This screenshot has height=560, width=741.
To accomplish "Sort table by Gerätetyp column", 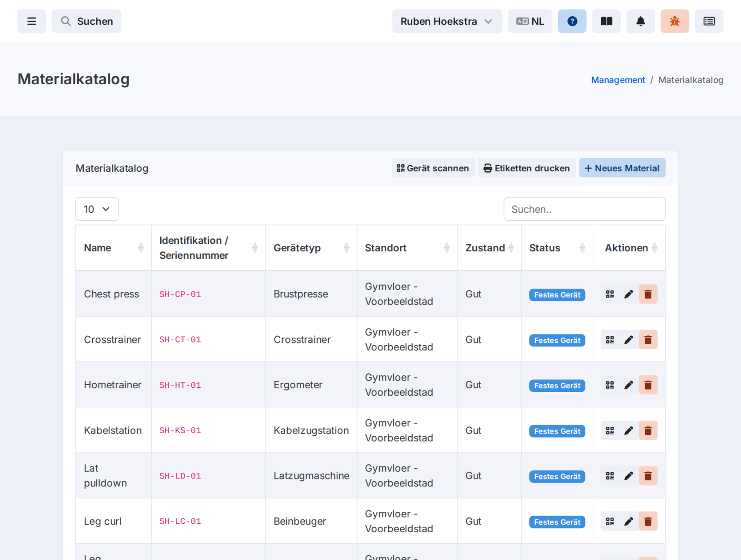I will pos(311,248).
